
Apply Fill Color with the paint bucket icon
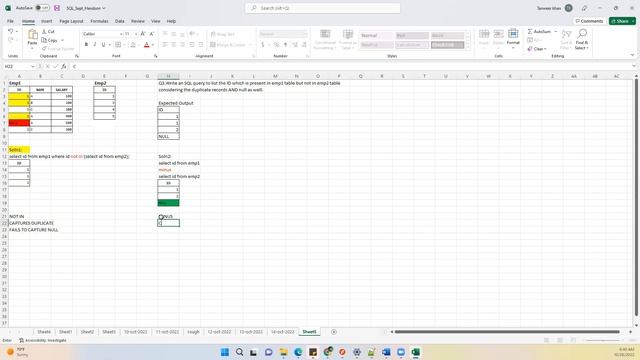(x=133, y=44)
